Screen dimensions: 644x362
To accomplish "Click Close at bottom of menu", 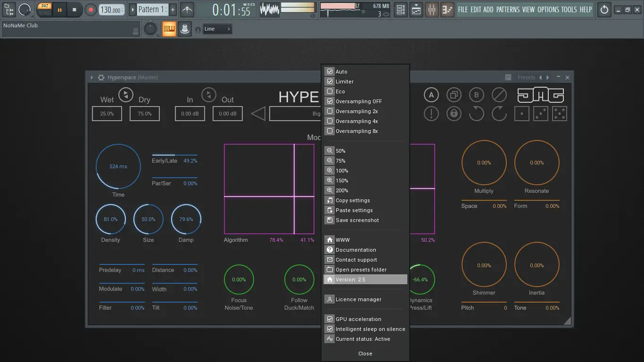I will coord(365,354).
